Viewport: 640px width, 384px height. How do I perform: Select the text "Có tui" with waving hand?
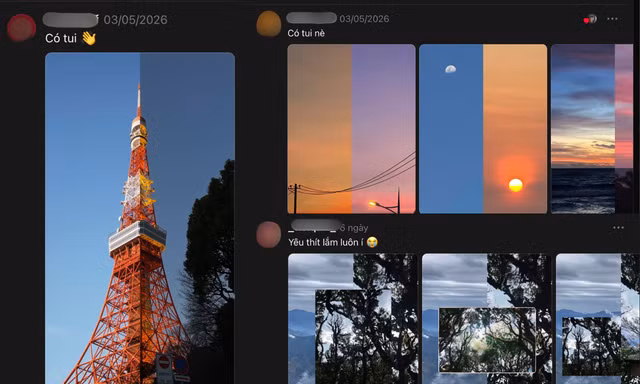tap(71, 38)
